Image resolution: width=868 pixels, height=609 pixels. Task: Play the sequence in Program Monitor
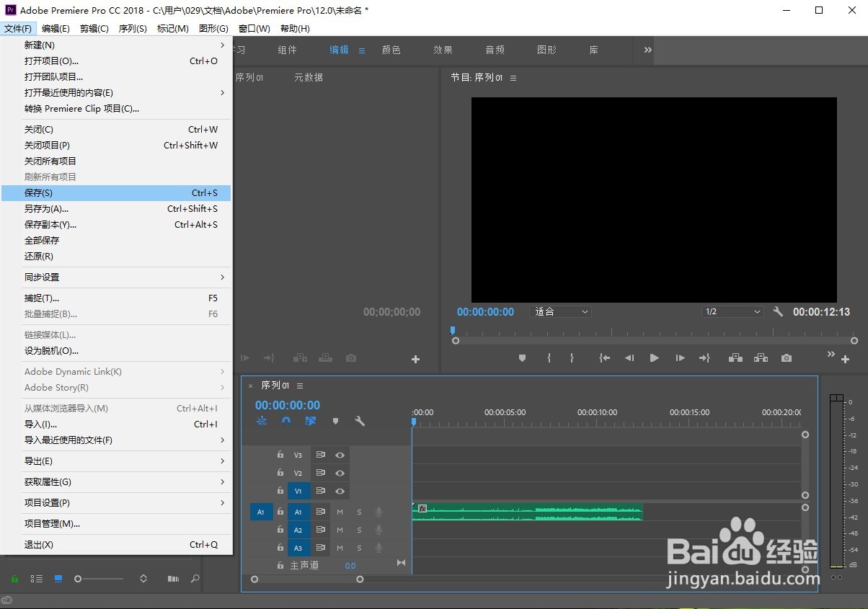click(654, 358)
